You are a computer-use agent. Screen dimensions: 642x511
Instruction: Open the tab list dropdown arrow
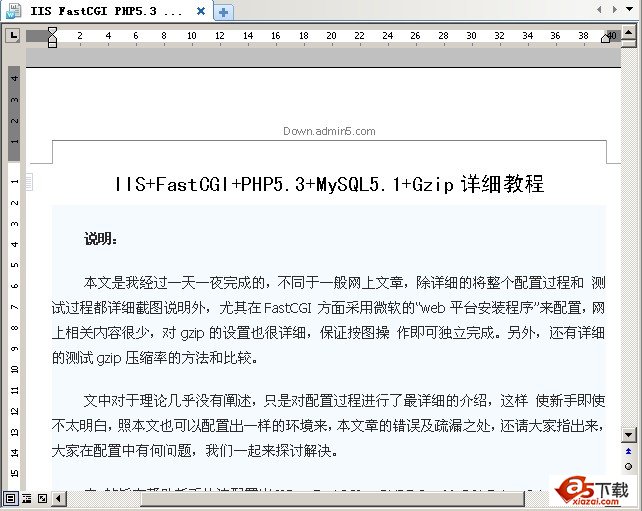click(x=630, y=9)
